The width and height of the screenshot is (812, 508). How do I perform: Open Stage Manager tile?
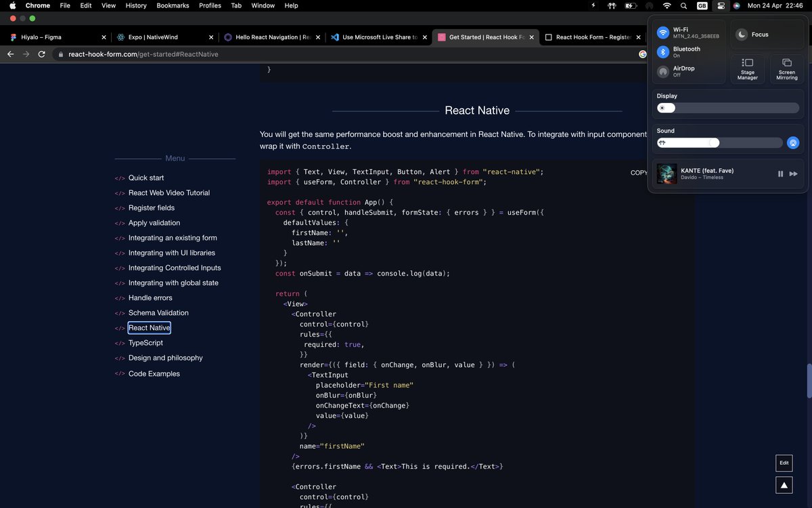coord(748,68)
